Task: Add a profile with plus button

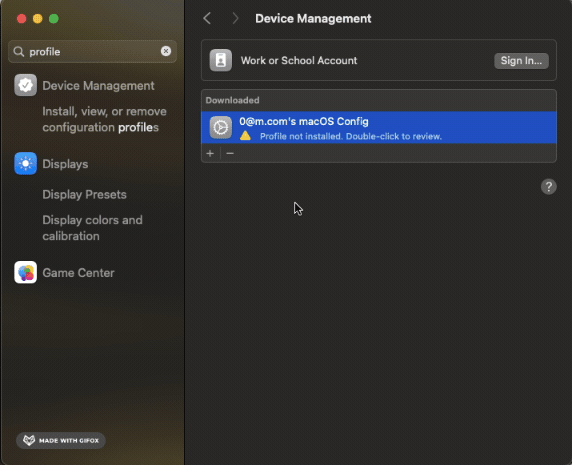Action: click(210, 154)
